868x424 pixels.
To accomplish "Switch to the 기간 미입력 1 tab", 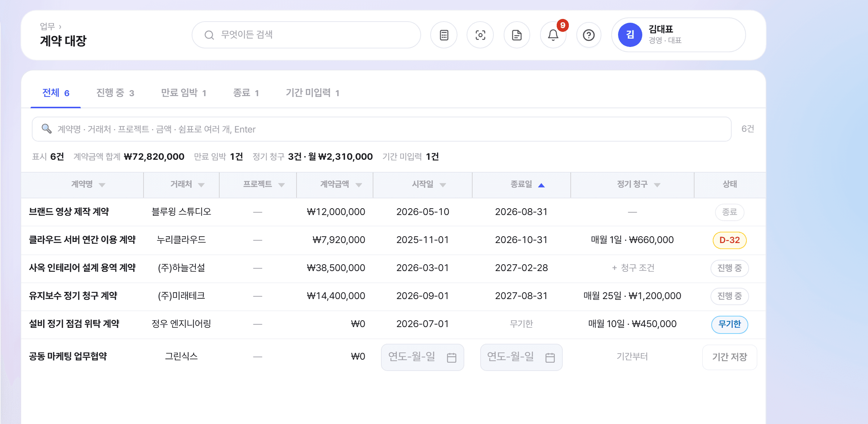I will 312,93.
